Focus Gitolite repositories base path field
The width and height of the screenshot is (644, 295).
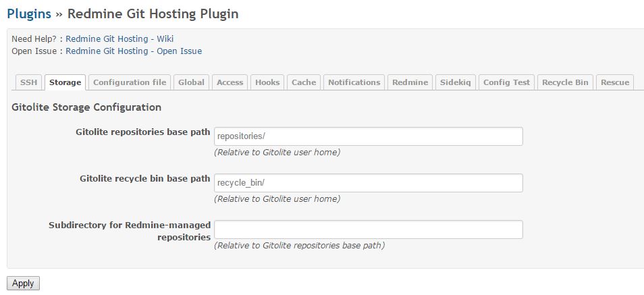pyautogui.click(x=369, y=136)
